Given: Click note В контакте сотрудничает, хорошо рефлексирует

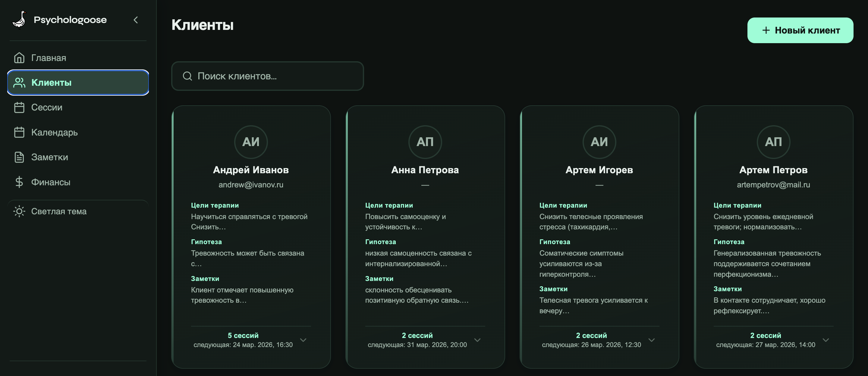Looking at the screenshot, I should pyautogui.click(x=769, y=305).
